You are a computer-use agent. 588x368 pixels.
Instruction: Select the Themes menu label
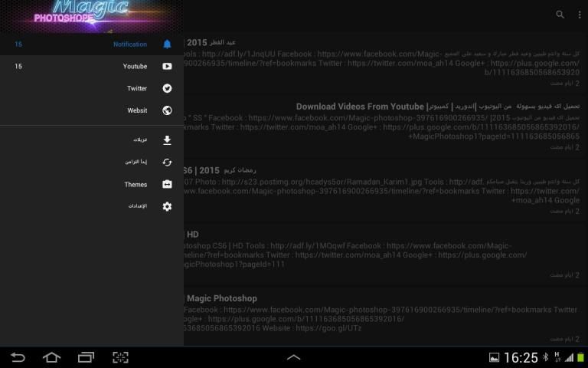coord(136,185)
